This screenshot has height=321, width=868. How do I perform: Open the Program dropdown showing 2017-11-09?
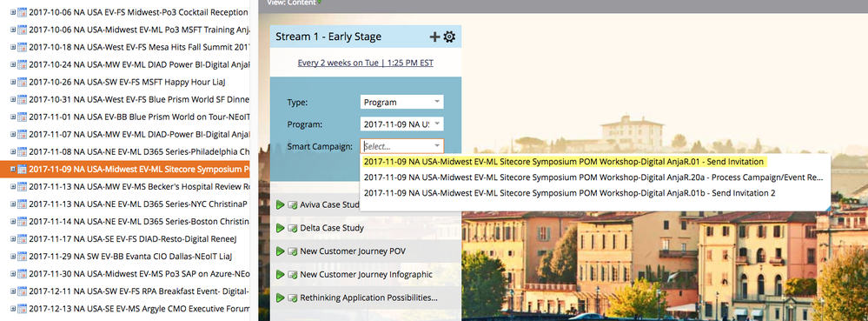pyautogui.click(x=402, y=124)
